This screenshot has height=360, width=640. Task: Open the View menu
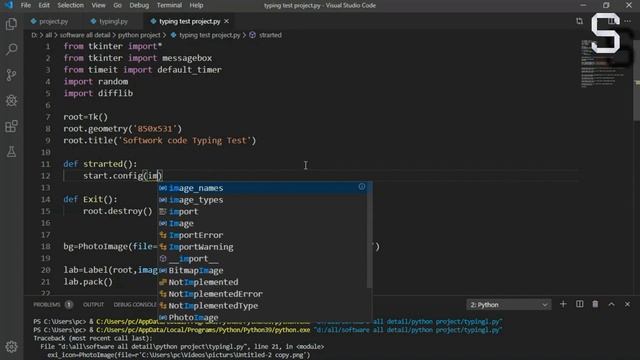(98, 5)
